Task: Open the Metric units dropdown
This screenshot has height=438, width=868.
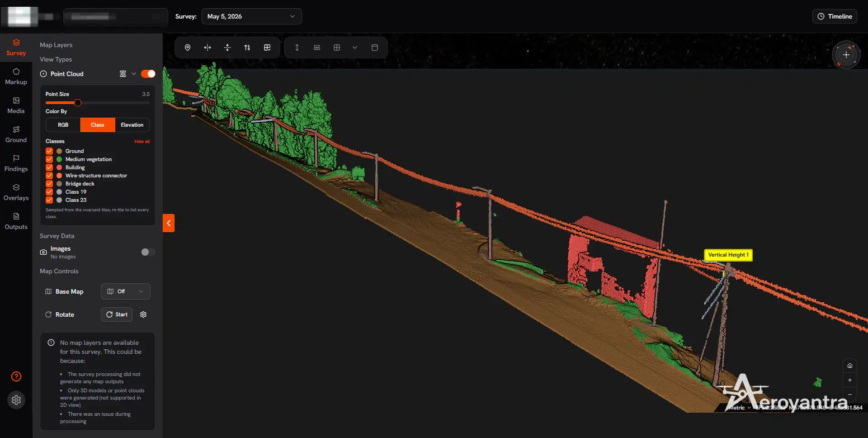Action: 740,408
